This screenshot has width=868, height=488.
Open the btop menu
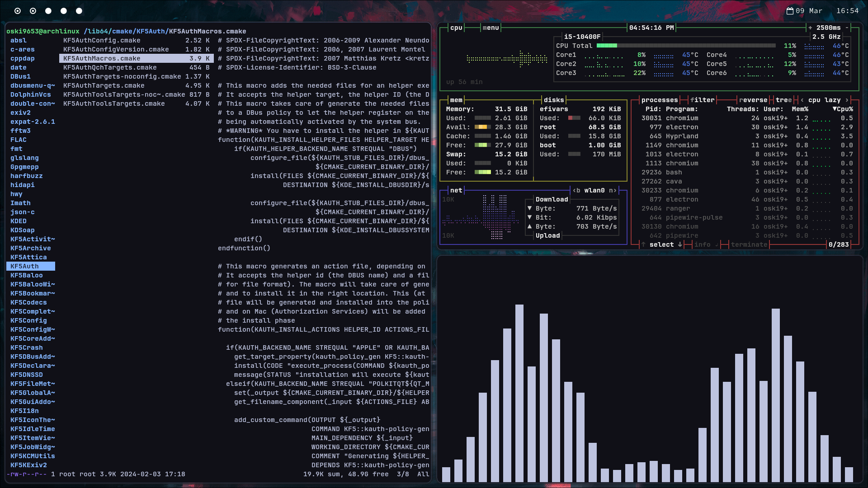pos(491,27)
